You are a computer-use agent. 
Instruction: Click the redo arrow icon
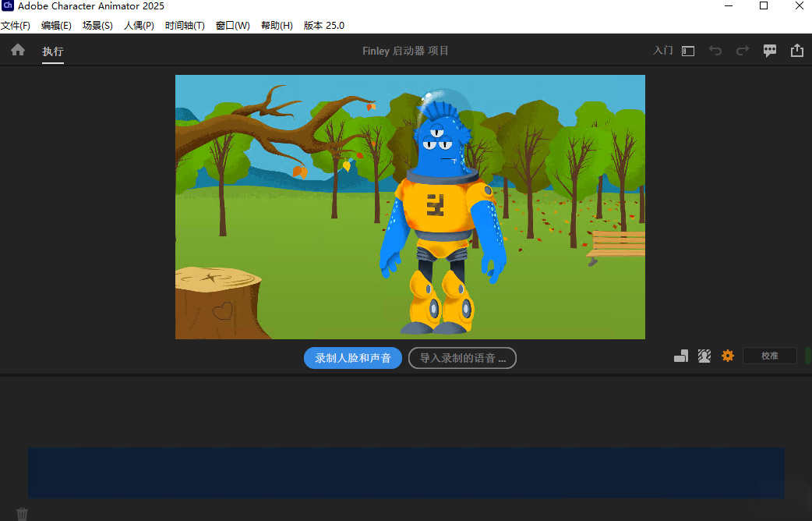coord(743,50)
